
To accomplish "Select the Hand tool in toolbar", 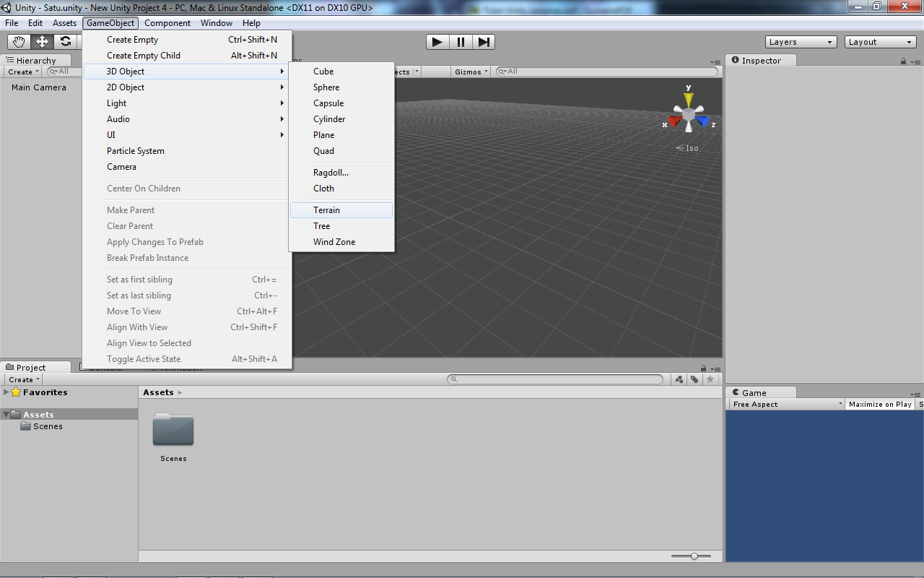I will [19, 42].
